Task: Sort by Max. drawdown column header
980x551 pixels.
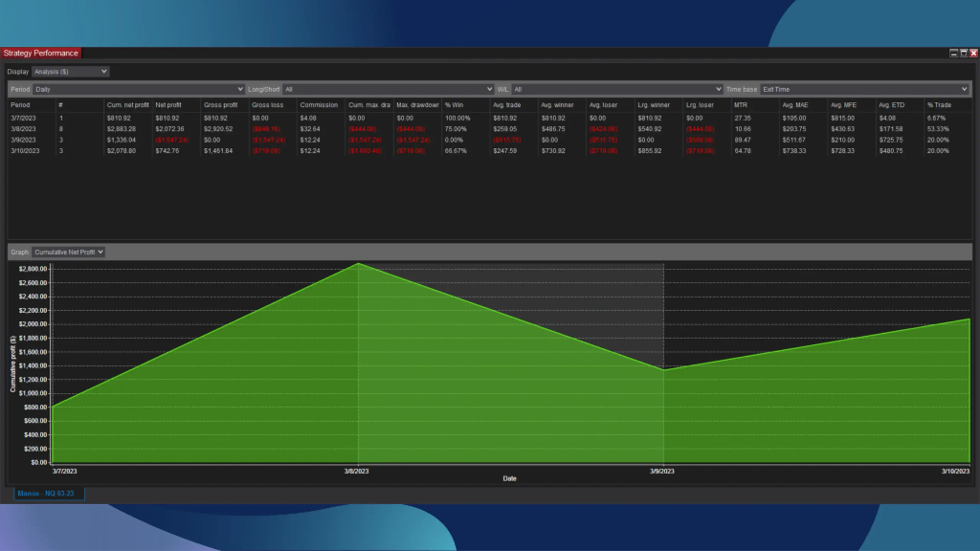Action: pos(418,105)
